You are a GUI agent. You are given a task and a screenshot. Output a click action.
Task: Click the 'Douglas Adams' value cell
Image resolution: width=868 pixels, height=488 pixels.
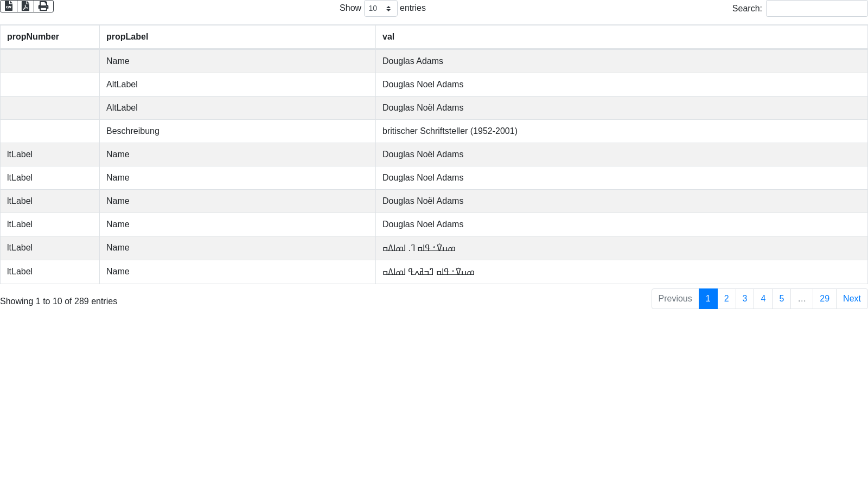pyautogui.click(x=413, y=61)
